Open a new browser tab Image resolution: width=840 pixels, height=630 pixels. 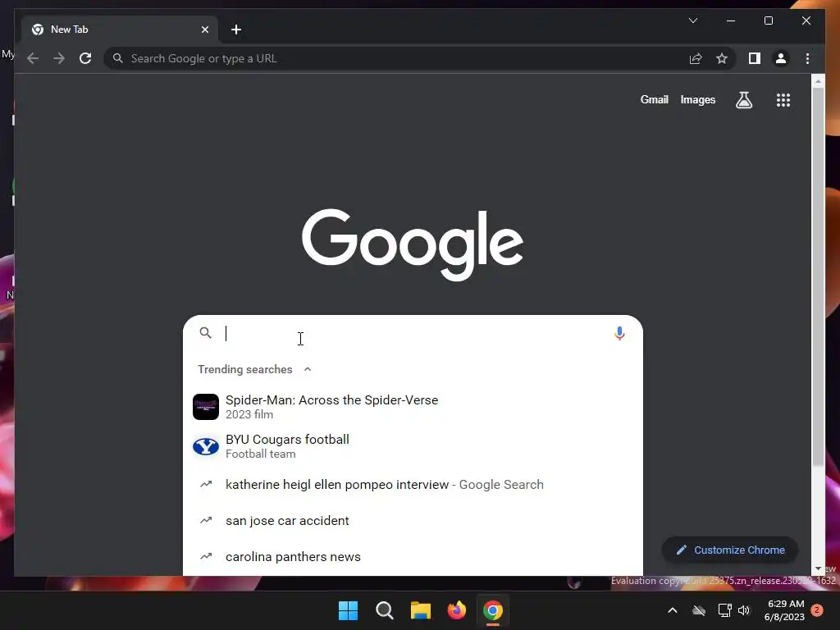[x=236, y=30]
